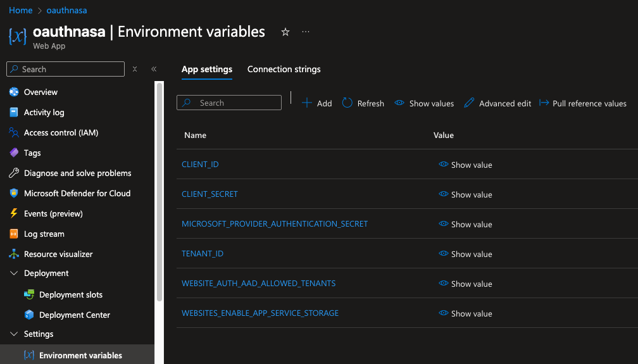Screen dimensions: 638x364
Task: Toggle Show values for all settings
Action: point(424,103)
